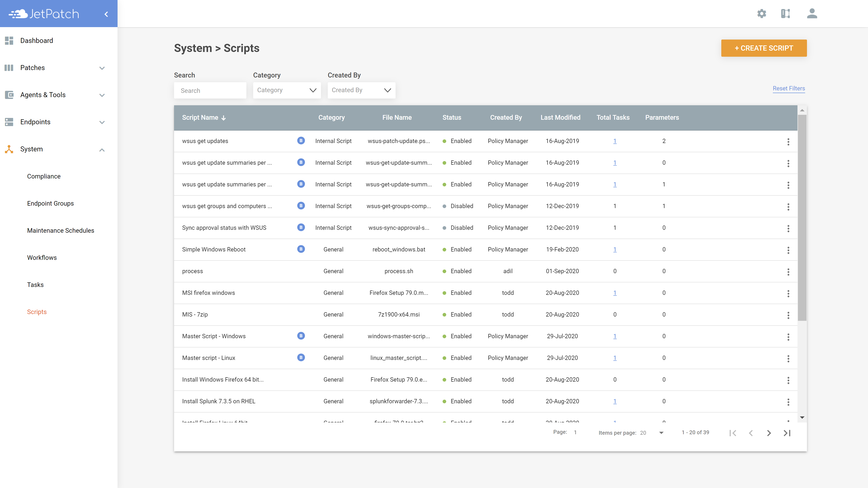Open the documentation book icon in header

coord(785,14)
